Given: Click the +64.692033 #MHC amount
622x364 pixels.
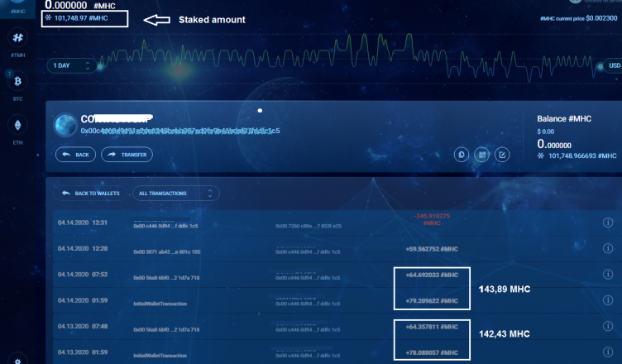Looking at the screenshot, I should tap(432, 275).
